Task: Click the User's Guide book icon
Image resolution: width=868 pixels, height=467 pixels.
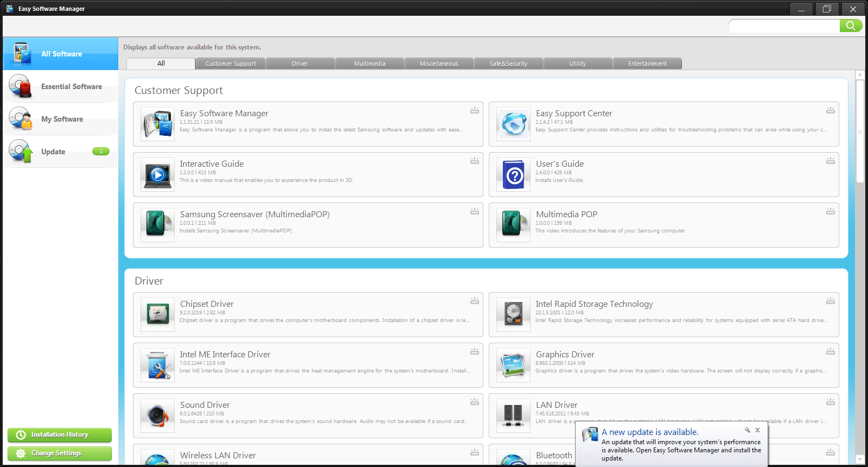Action: [x=513, y=175]
